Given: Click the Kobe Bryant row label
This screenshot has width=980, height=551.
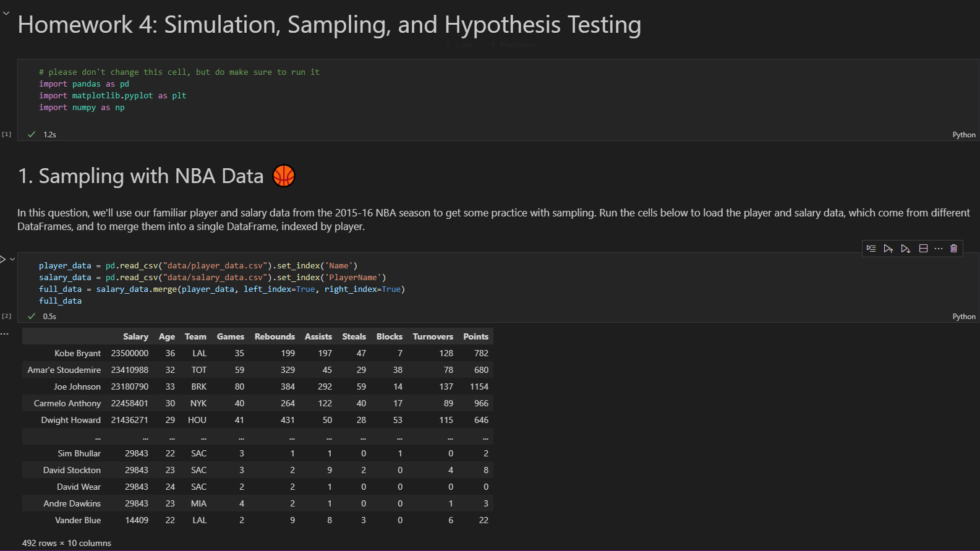Looking at the screenshot, I should 77,353.
